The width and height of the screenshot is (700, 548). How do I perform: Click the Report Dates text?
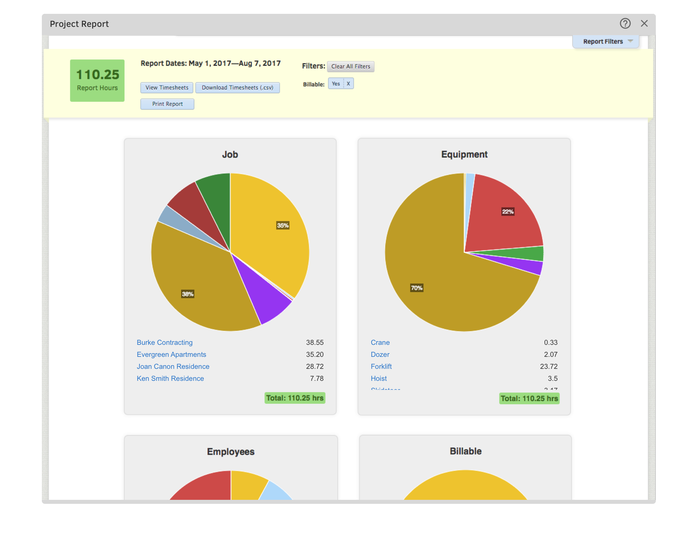(211, 63)
